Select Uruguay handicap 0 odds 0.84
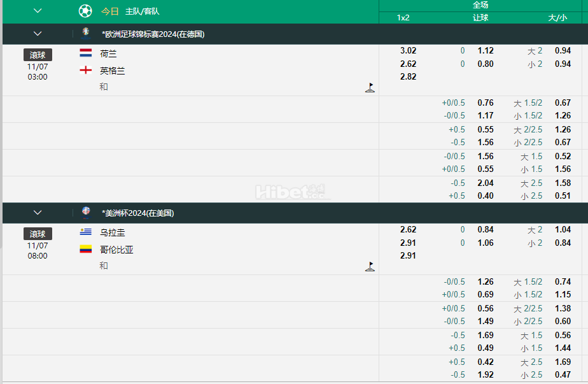588x384 pixels. 486,230
